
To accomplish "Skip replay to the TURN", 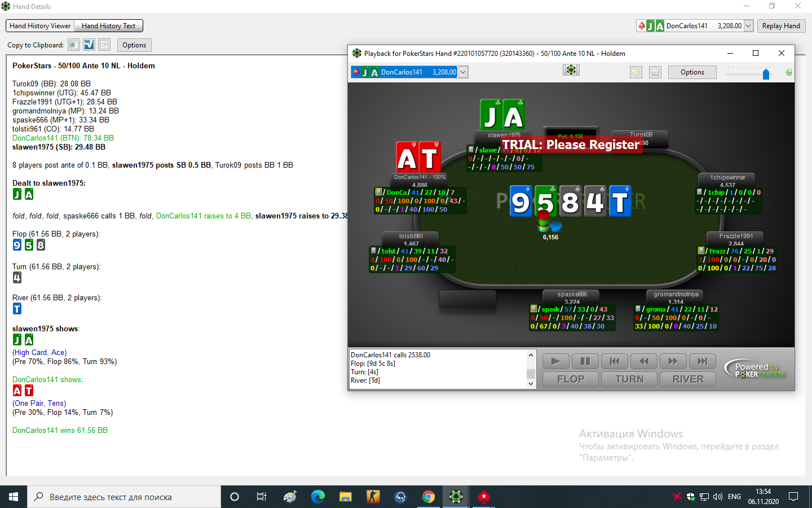I will (x=629, y=379).
